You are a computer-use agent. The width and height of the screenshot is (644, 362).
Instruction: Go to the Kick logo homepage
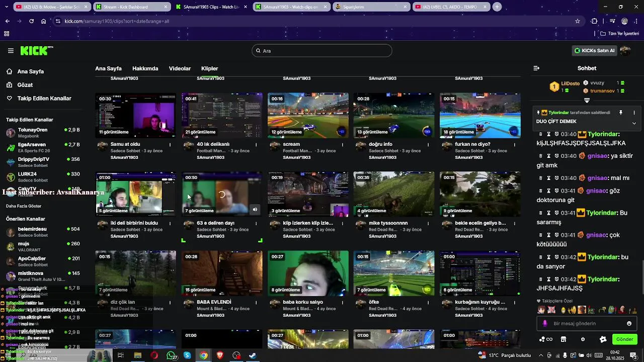click(x=36, y=51)
